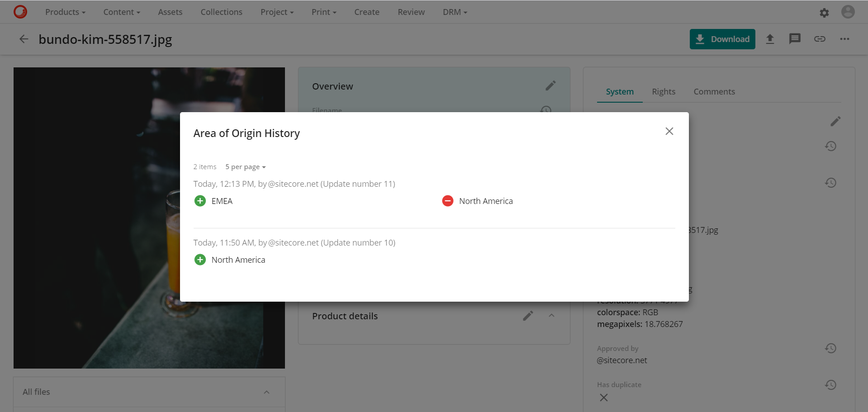Click the green plus icon beside EMEA
The image size is (868, 412).
pos(200,200)
